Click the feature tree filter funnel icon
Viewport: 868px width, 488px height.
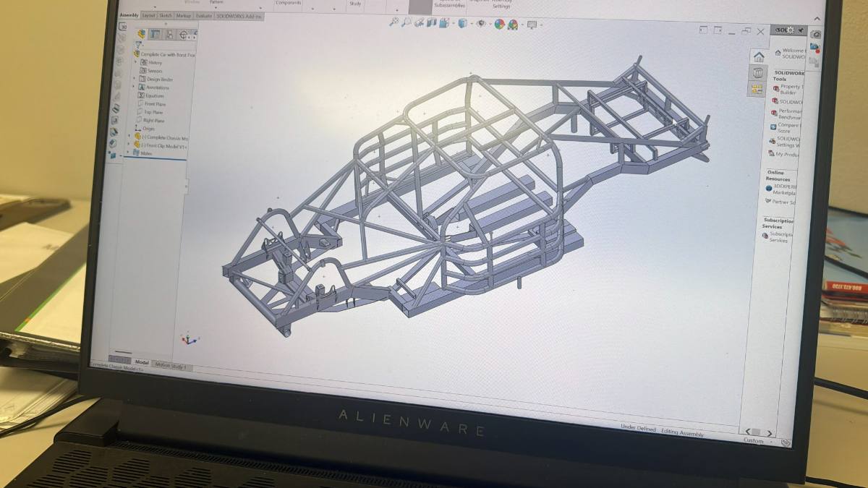click(137, 45)
